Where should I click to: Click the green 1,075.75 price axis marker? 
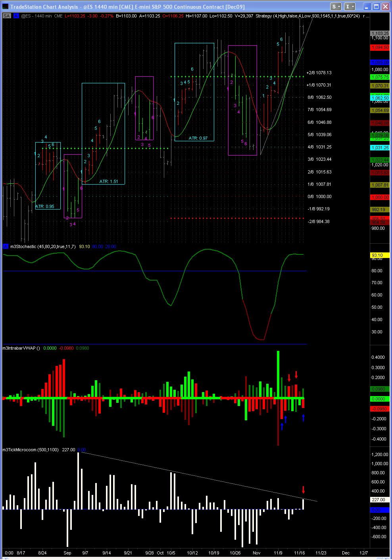(380, 77)
